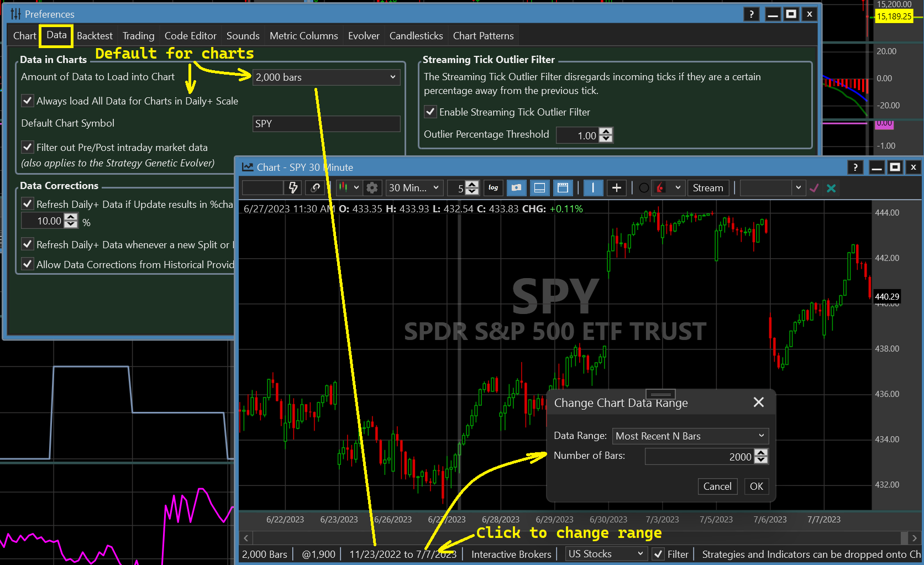Click the chart symbol entry box
This screenshot has height=565, width=924.
pos(262,188)
